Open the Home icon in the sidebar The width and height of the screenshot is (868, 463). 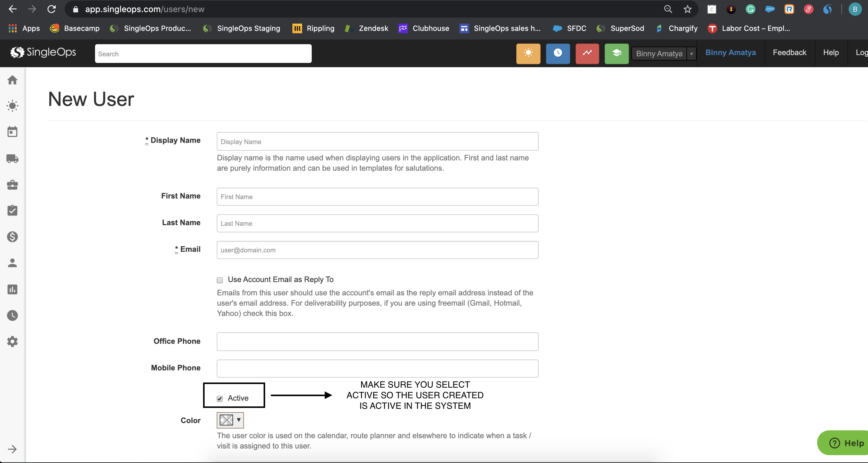[12, 80]
